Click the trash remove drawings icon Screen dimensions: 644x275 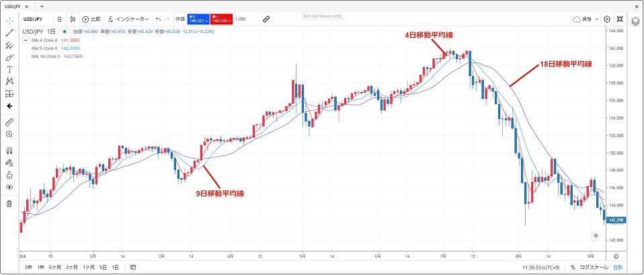pos(10,203)
